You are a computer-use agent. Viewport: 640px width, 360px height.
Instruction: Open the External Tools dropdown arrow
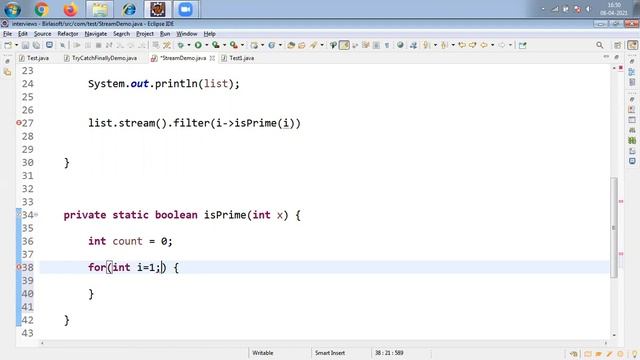click(x=242, y=45)
